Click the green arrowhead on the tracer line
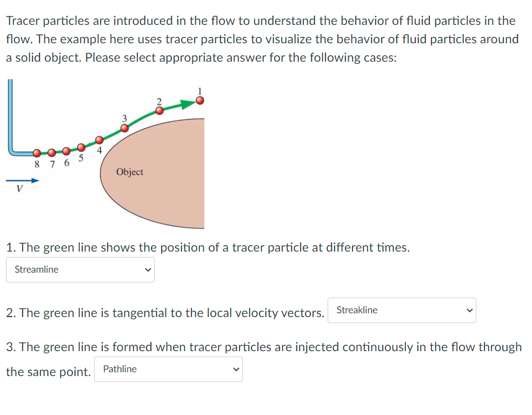 (x=185, y=104)
